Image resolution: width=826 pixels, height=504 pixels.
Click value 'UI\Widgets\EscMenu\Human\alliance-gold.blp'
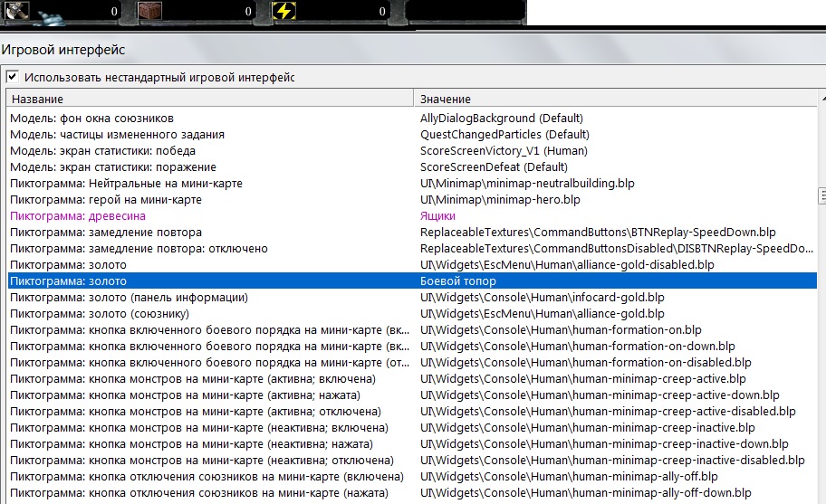pos(542,314)
